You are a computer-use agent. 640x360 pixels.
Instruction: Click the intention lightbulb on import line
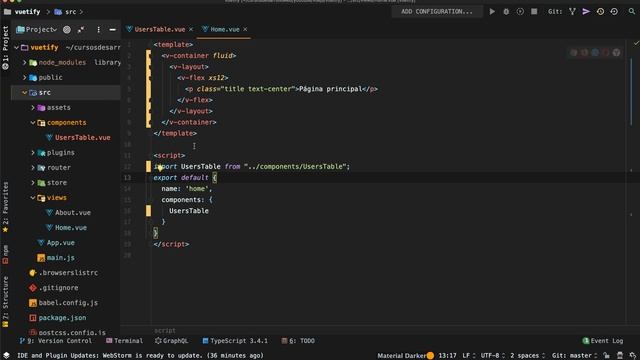[x=160, y=167]
